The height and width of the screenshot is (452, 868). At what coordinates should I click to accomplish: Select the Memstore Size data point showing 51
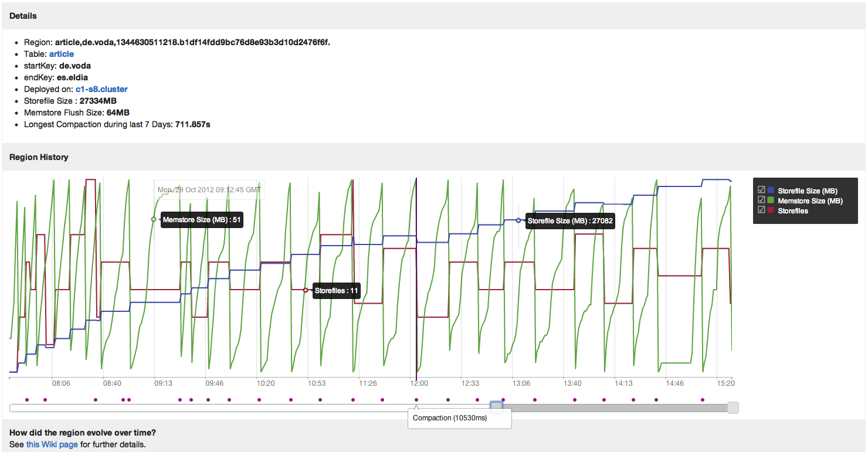click(153, 220)
